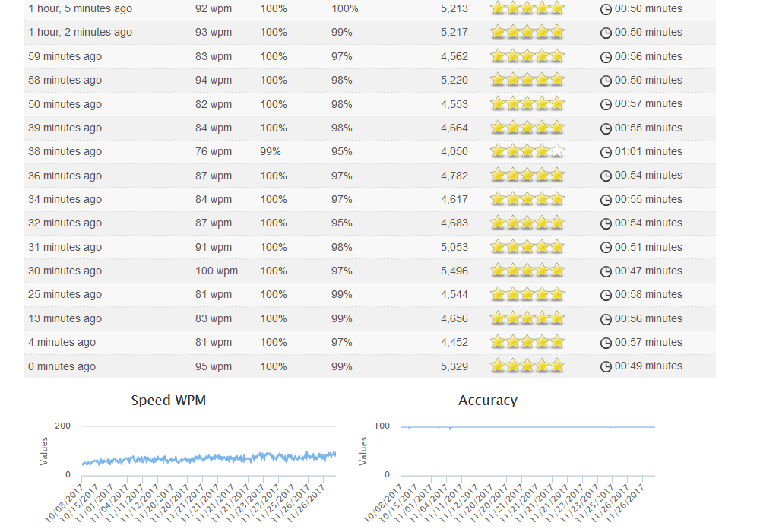Select the clock icon for the 32 minutes ago result
The image size is (760, 532).
point(606,224)
